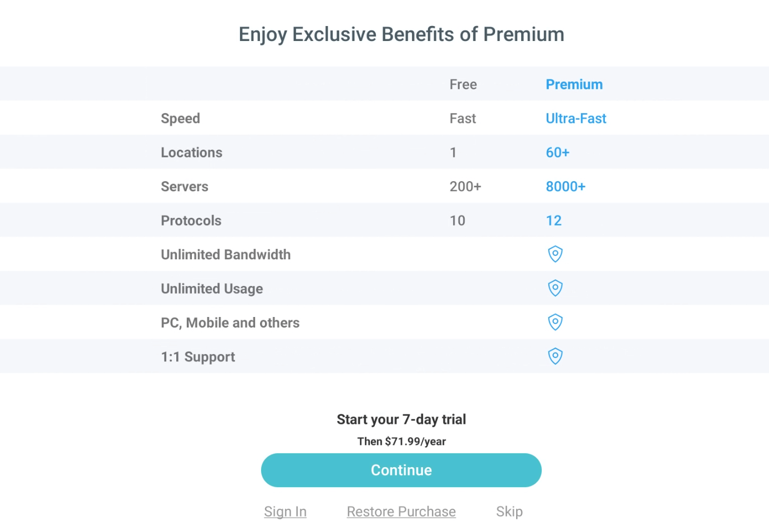Click the Locations row label
This screenshot has width=769, height=532.
[191, 152]
